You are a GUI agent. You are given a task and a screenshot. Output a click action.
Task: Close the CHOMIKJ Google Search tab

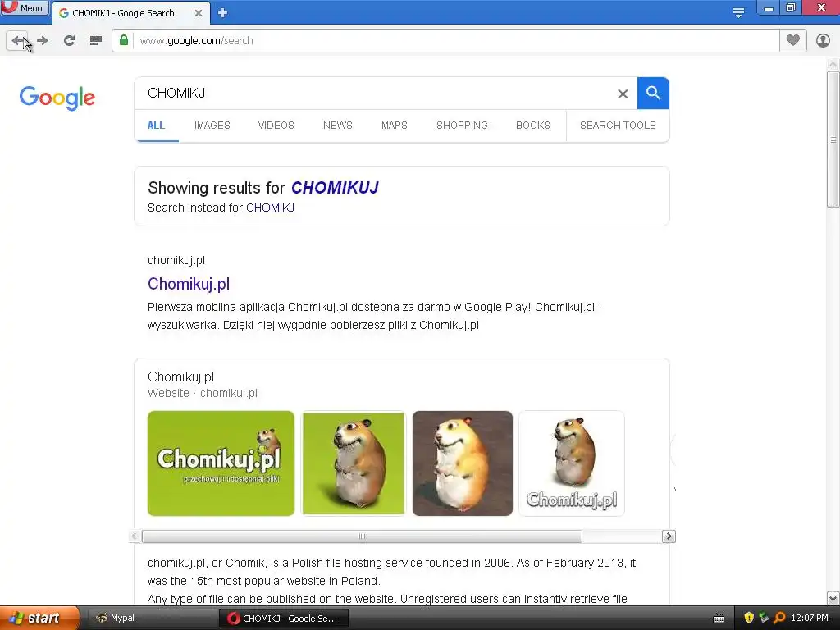(199, 13)
